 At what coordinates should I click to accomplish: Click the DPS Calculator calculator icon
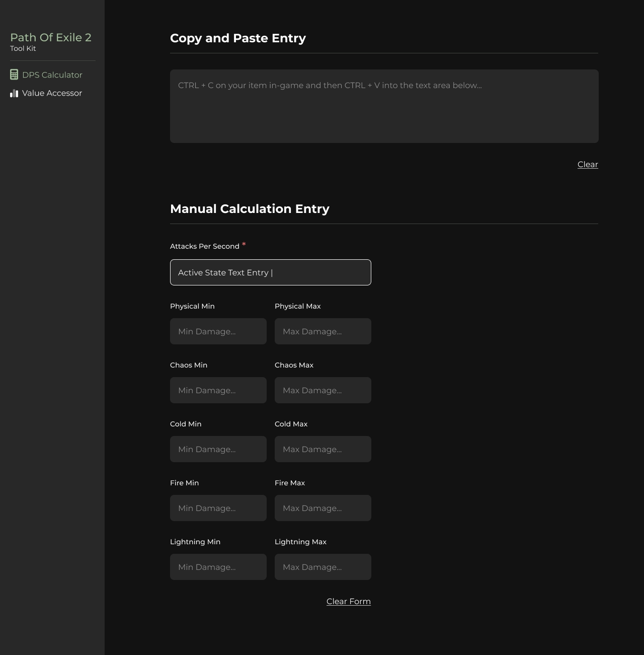14,75
